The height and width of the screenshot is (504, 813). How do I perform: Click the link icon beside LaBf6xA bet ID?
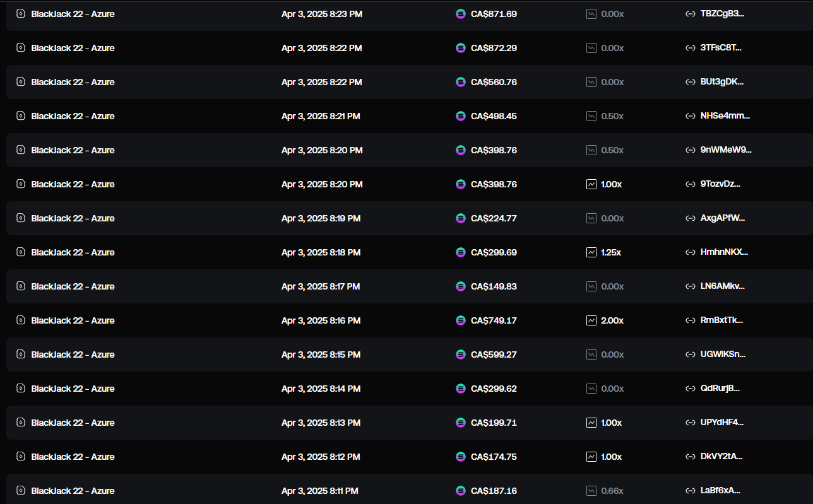(691, 491)
